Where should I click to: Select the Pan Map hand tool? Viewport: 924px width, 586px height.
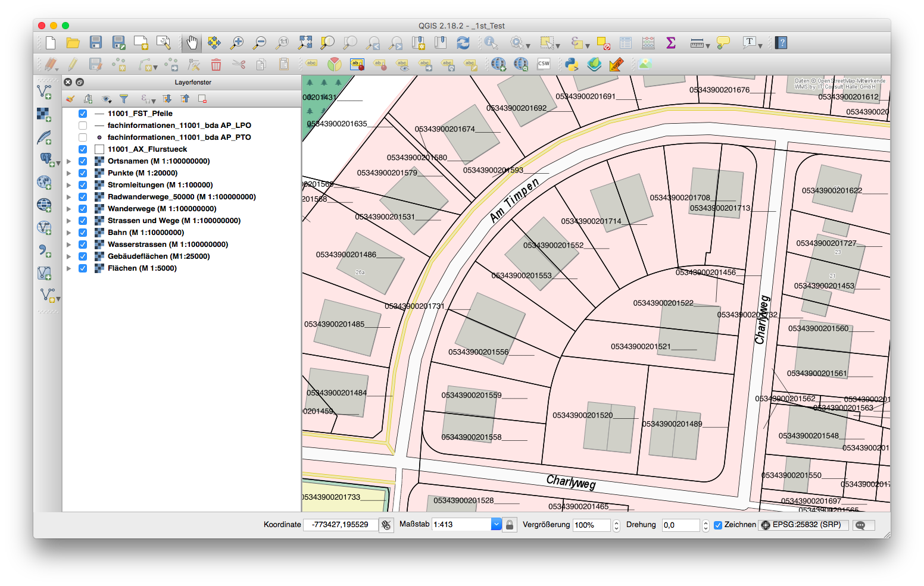tap(192, 42)
